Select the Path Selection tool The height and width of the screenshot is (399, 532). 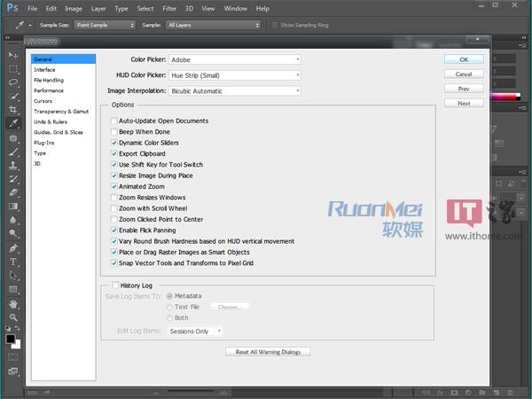13,276
